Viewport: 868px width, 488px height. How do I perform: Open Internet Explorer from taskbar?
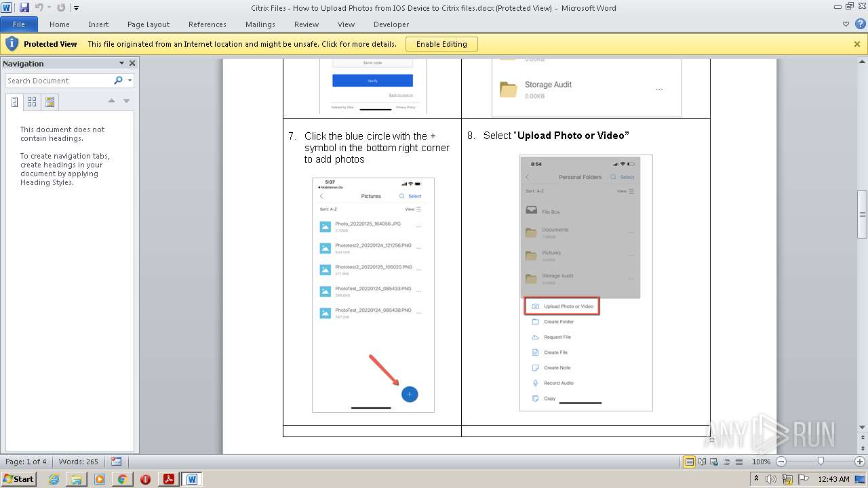coord(54,479)
